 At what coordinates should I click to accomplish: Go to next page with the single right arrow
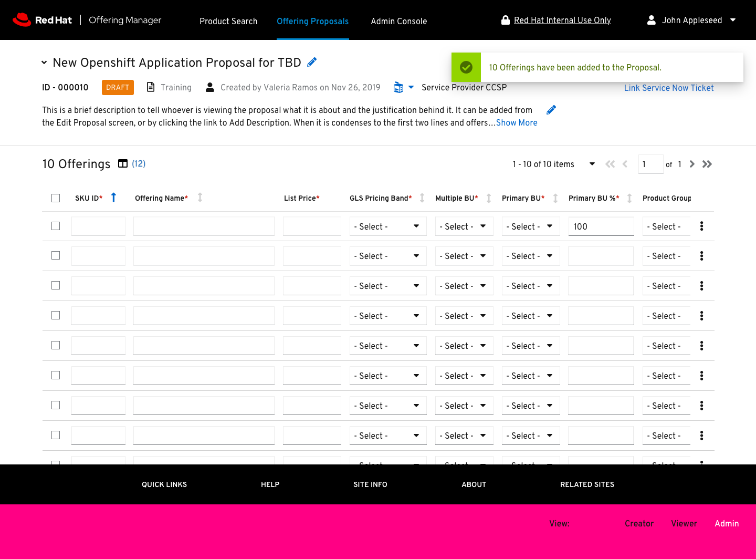coord(692,164)
